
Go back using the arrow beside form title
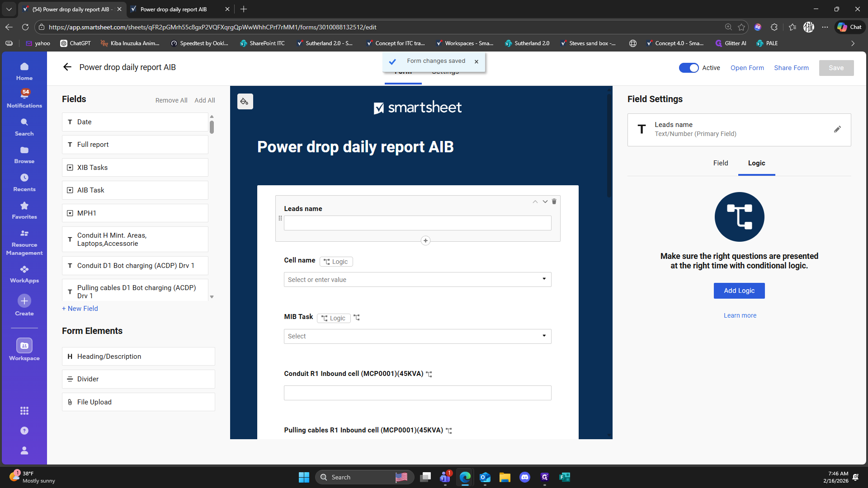(67, 67)
